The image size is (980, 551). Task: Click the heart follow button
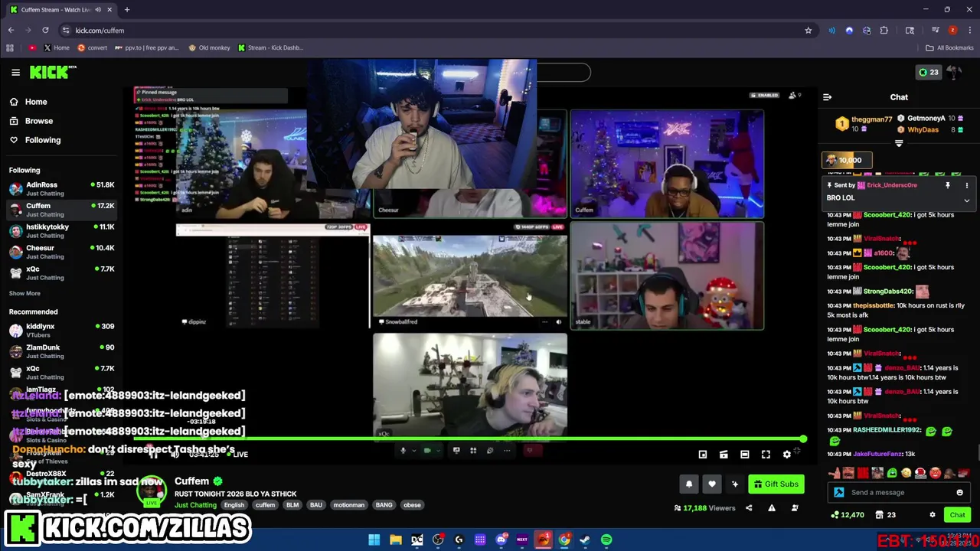point(712,484)
